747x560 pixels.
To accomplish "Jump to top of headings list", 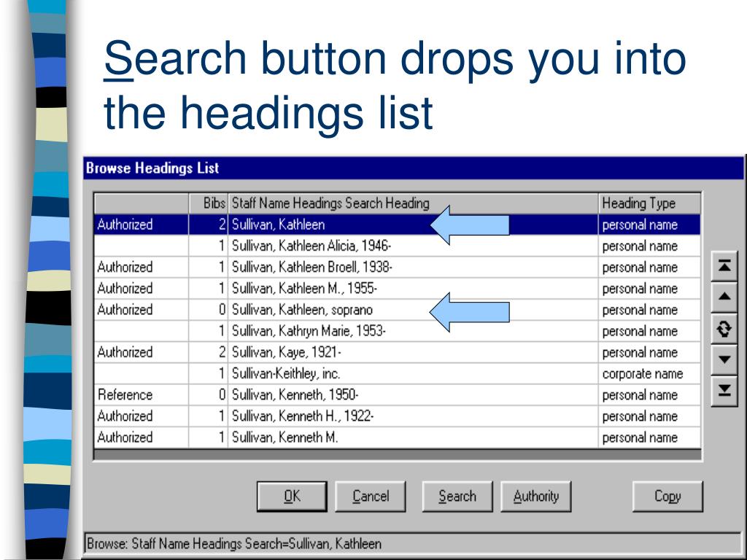I will [x=724, y=265].
